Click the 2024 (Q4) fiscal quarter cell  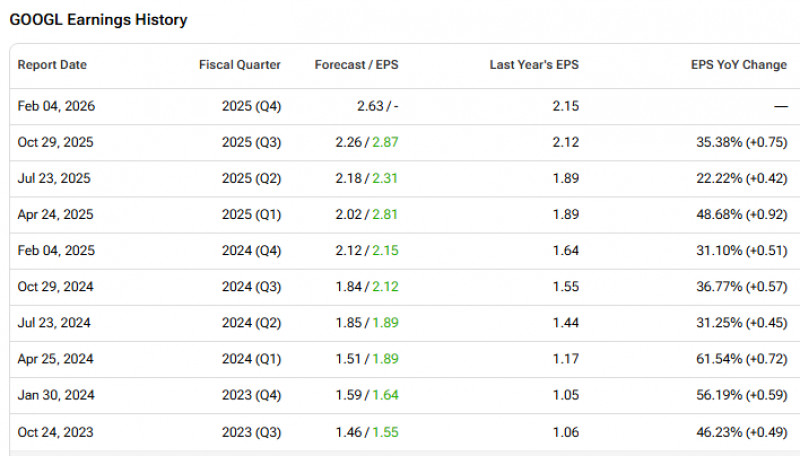click(x=253, y=251)
